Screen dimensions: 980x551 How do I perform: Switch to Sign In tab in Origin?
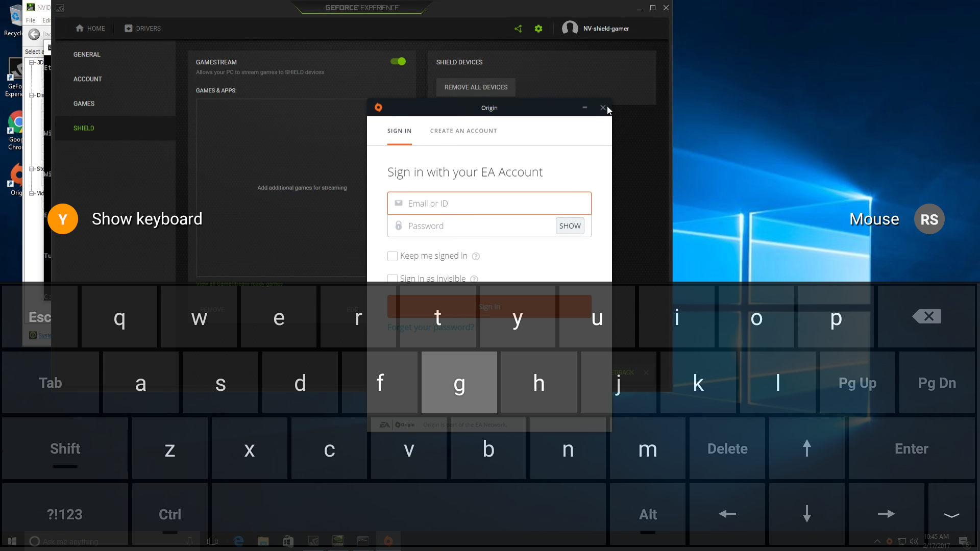pos(399,131)
